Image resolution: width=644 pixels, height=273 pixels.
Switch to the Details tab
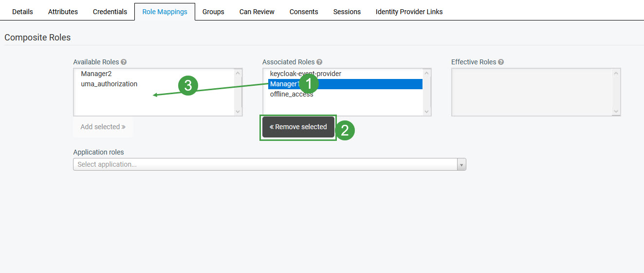[22, 12]
